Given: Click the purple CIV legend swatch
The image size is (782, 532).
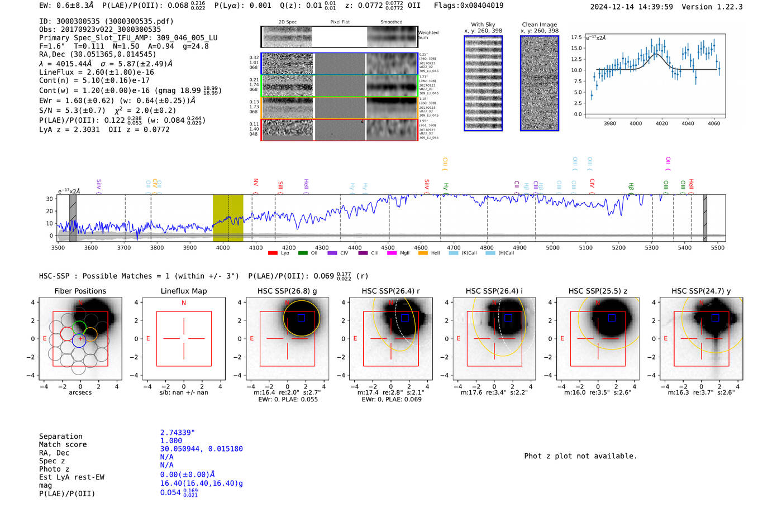Looking at the screenshot, I should [x=332, y=253].
